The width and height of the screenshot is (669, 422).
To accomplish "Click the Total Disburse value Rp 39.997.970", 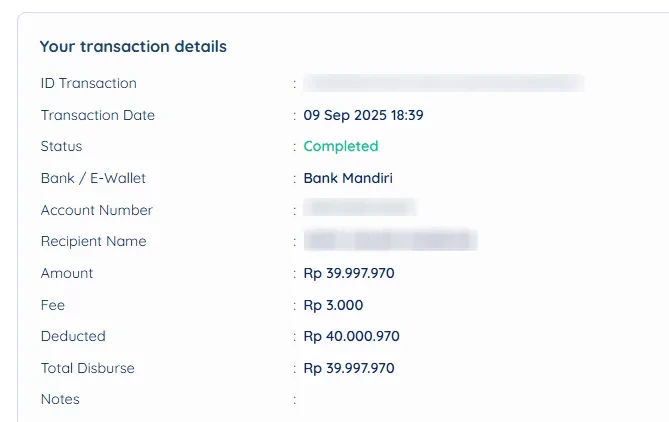I will pyautogui.click(x=349, y=368).
